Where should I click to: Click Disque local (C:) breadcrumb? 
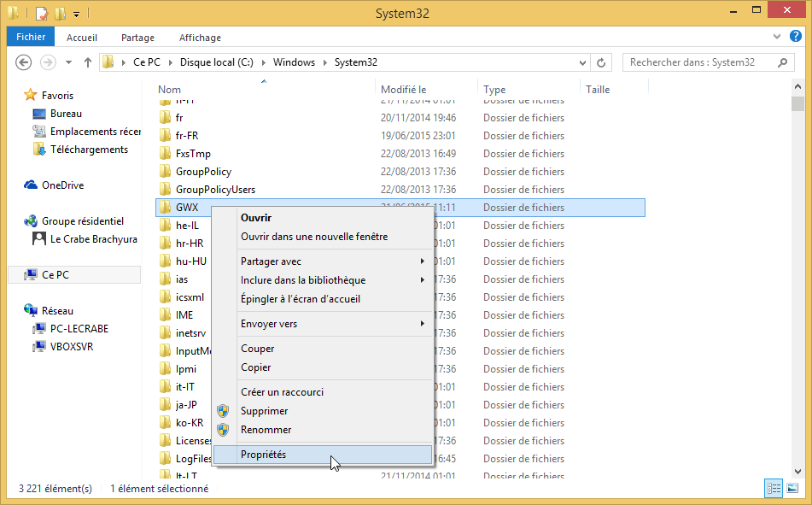(217, 62)
